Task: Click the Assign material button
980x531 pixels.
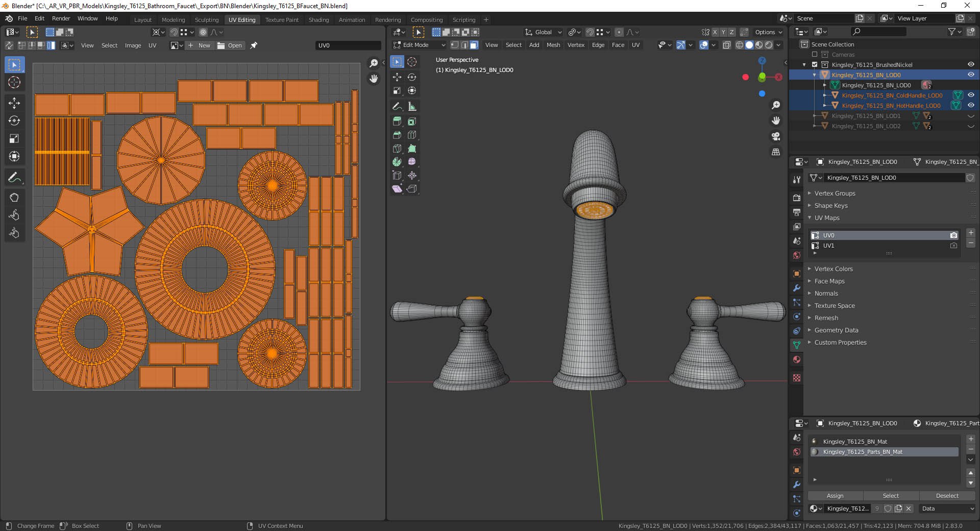Action: [x=835, y=496]
